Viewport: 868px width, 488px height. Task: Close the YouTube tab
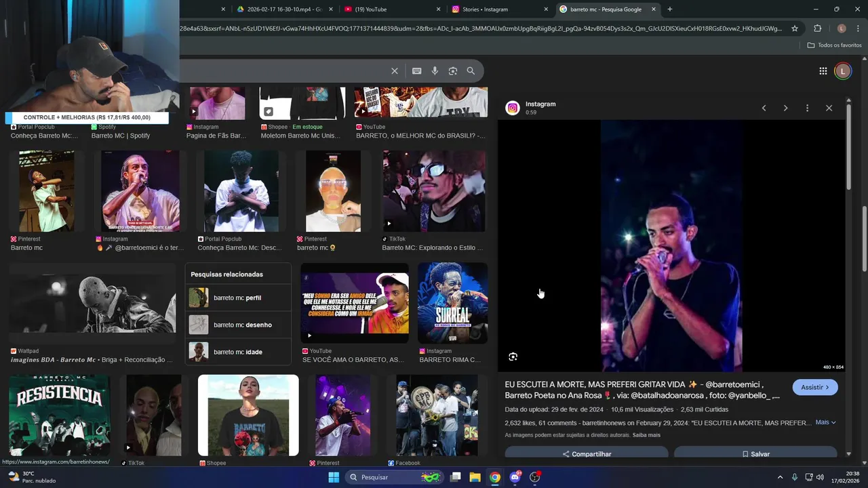point(439,9)
